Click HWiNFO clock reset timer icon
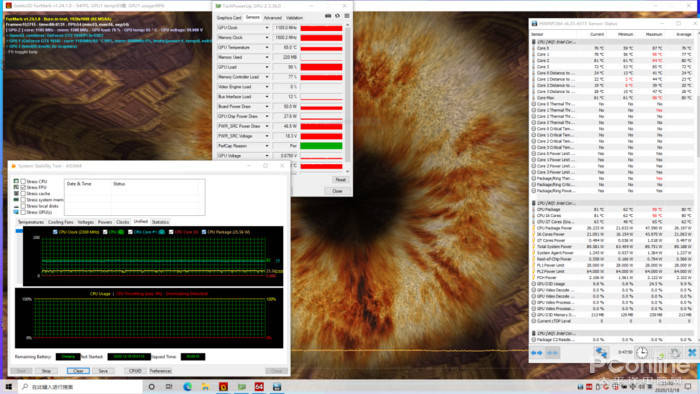This screenshot has width=700, height=394. 642,353
